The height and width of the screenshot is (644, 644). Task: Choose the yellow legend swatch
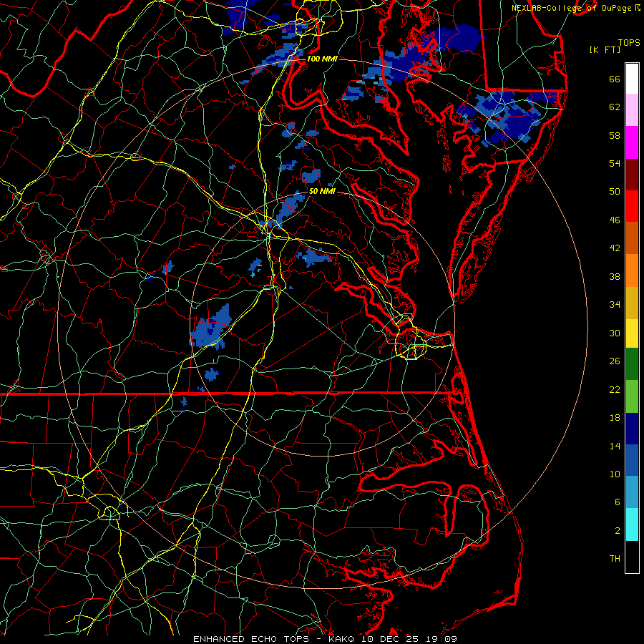[x=632, y=333]
